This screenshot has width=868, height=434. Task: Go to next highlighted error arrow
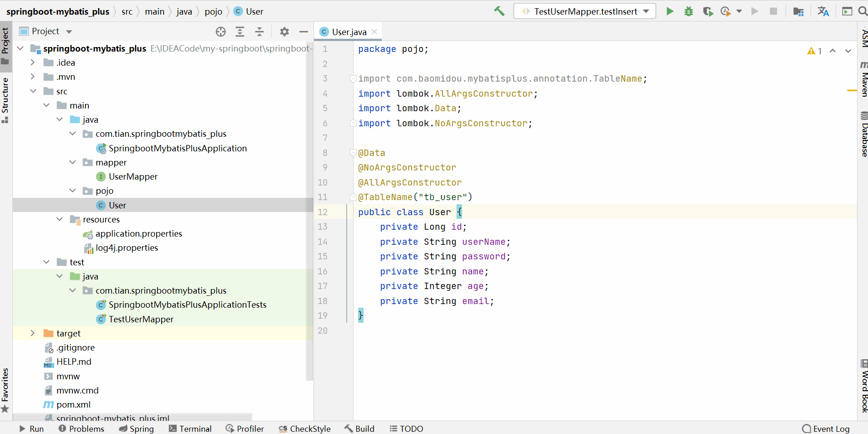click(x=848, y=51)
